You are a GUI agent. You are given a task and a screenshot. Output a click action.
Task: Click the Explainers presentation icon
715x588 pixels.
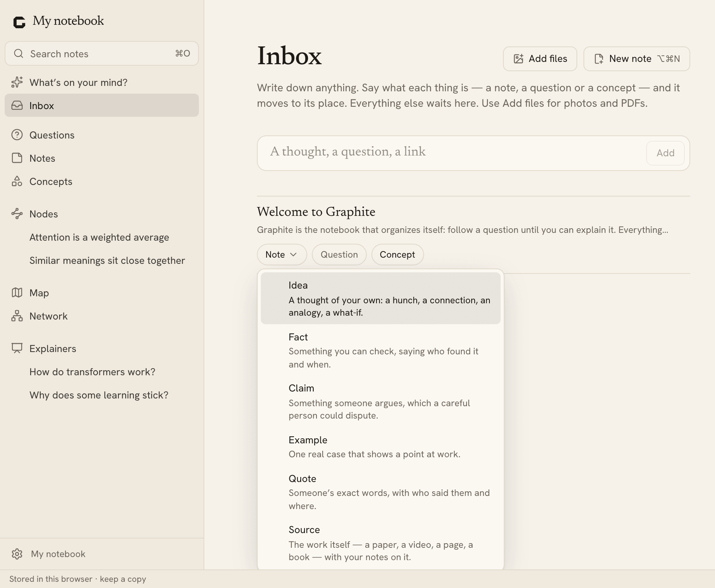(x=17, y=348)
